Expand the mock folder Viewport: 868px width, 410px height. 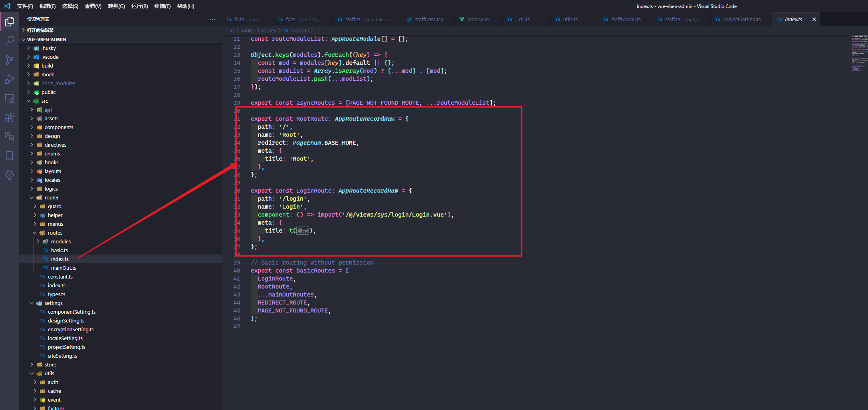(28, 74)
